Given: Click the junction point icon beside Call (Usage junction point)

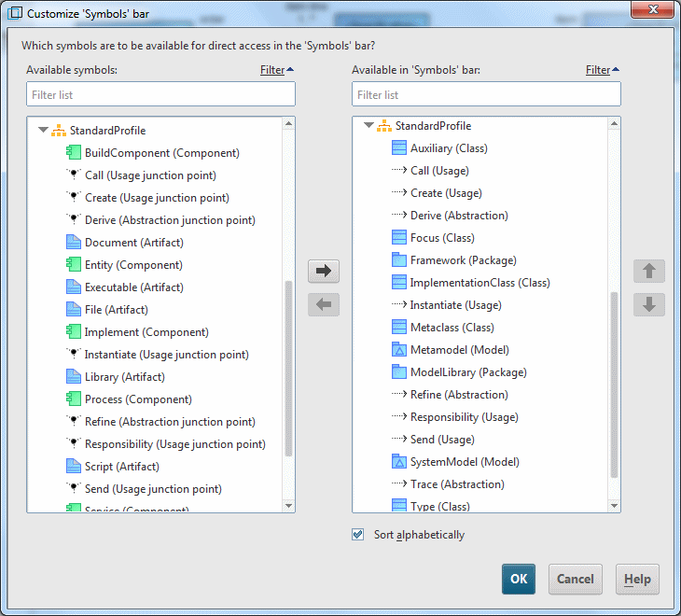Looking at the screenshot, I should point(74,175).
